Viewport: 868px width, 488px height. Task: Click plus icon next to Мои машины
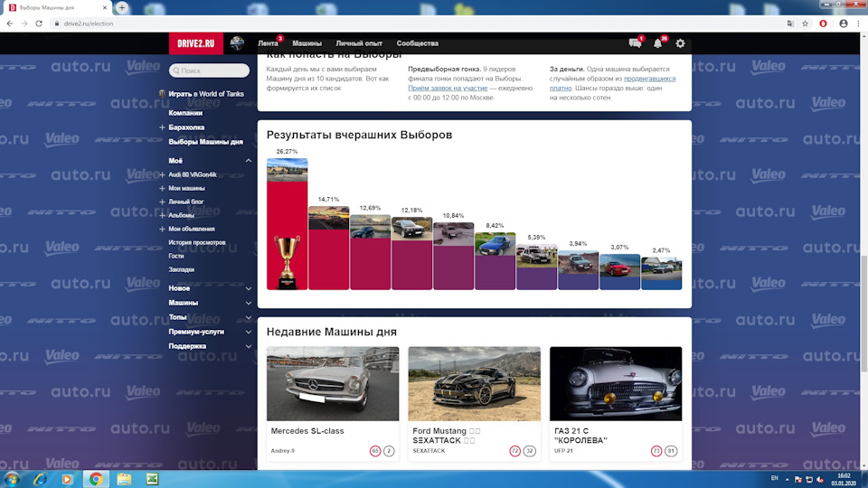162,188
